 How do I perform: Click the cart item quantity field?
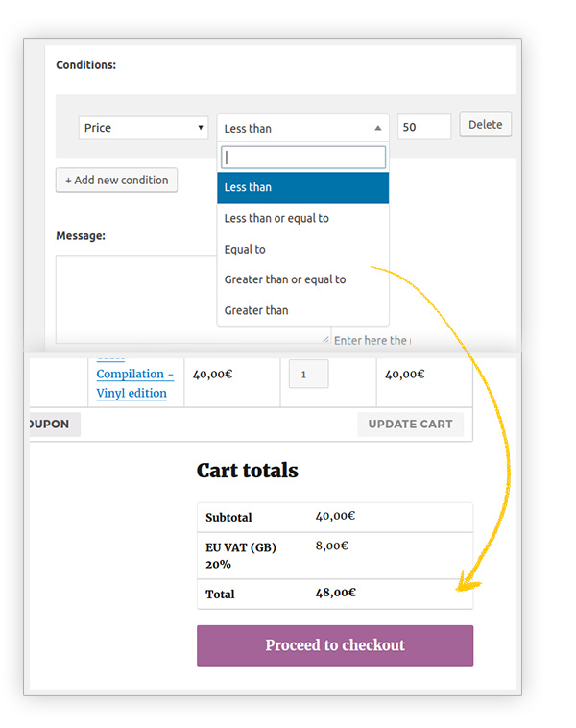[308, 375]
